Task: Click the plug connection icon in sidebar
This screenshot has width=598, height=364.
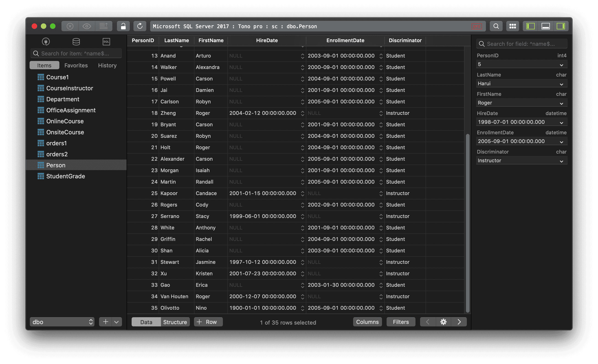Action: 46,42
